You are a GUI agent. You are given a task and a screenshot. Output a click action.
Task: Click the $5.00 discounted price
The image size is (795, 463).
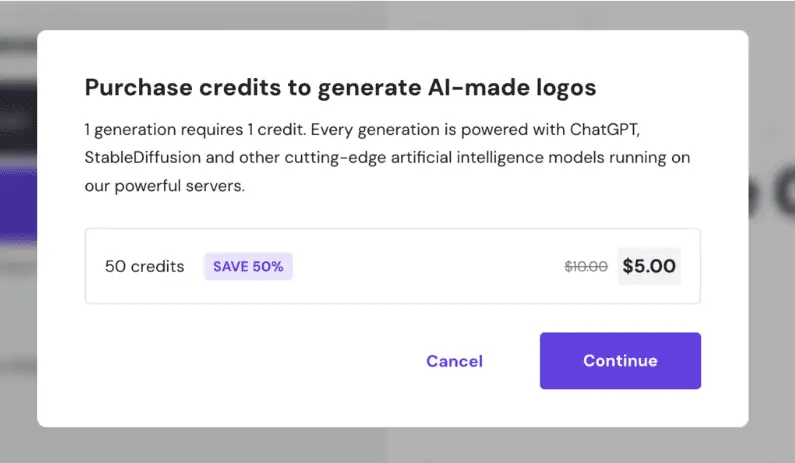[x=649, y=267]
